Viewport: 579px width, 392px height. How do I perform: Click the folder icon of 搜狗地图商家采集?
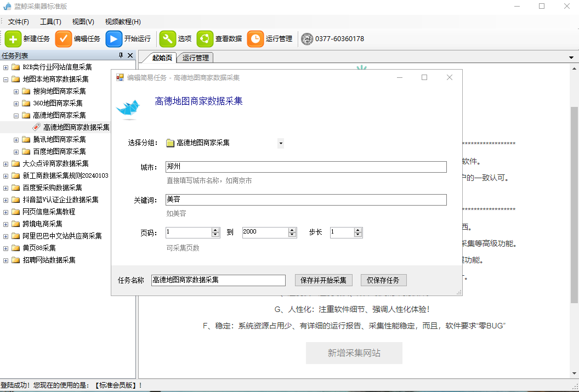(26, 91)
